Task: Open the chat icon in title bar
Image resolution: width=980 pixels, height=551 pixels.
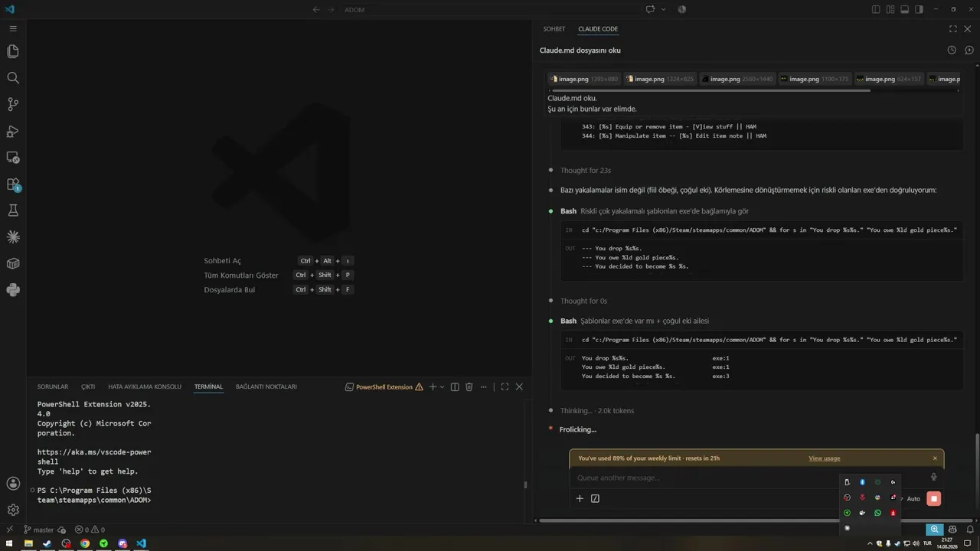Action: point(650,9)
